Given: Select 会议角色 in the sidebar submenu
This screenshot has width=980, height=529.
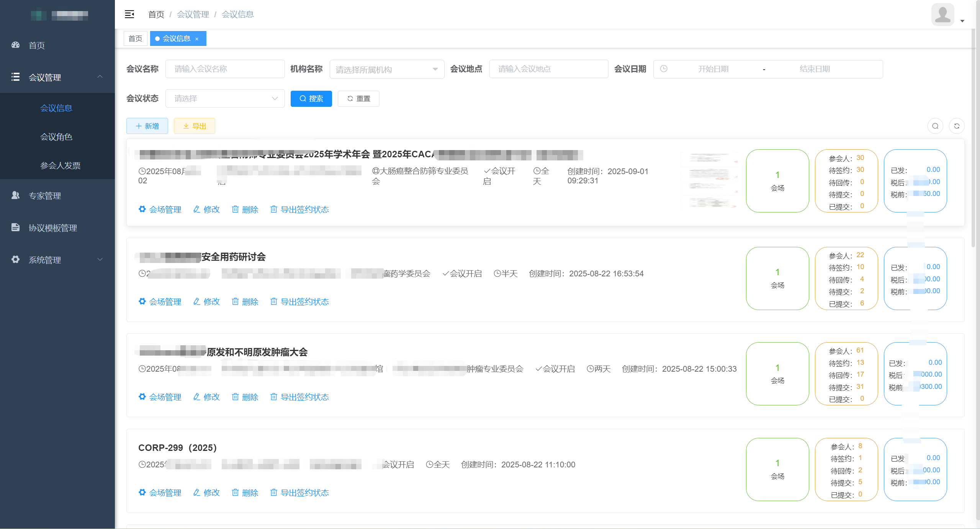Looking at the screenshot, I should pyautogui.click(x=56, y=137).
